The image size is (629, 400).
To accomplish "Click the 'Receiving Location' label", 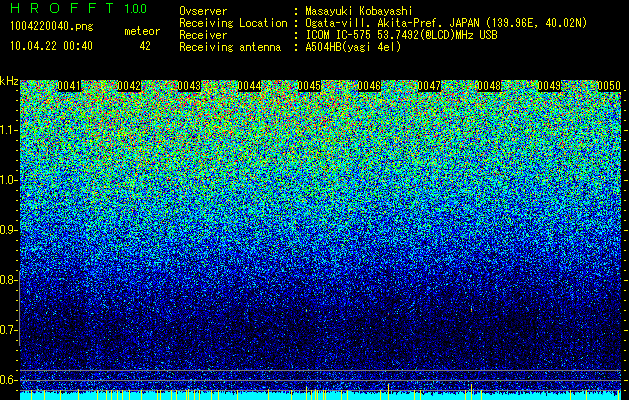I will 233,23.
